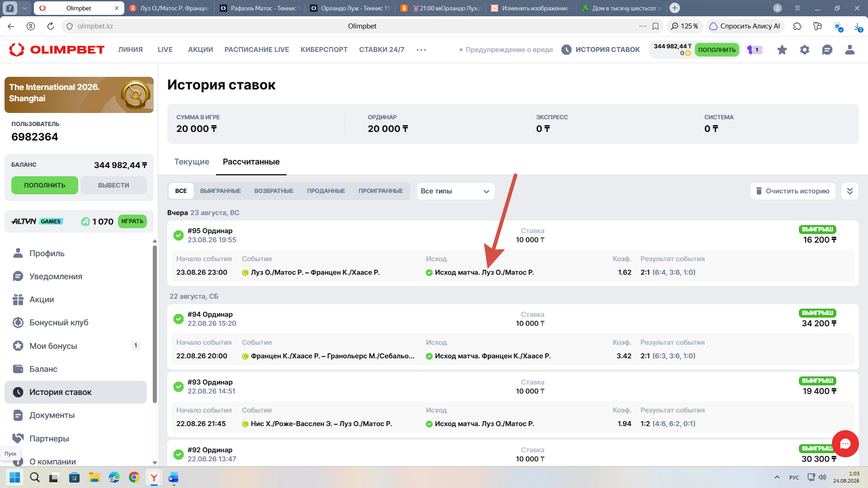The width and height of the screenshot is (868, 488).
Task: Click the green ПОПОЛНИТЬ button in the header
Action: click(717, 50)
